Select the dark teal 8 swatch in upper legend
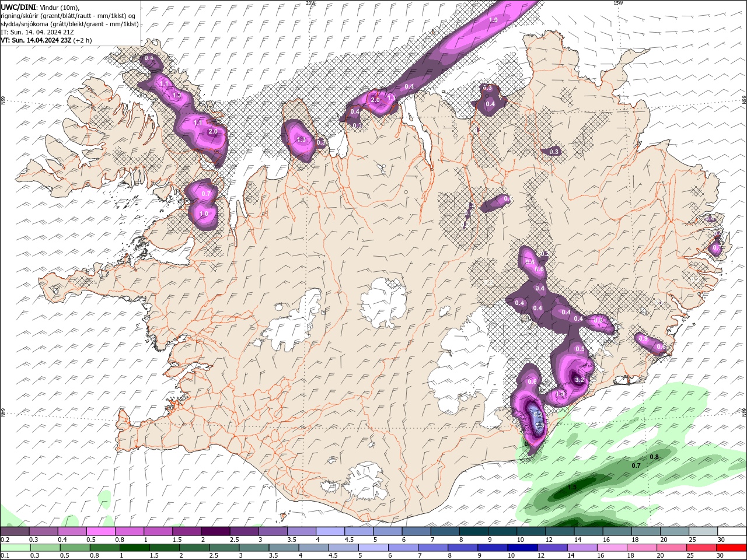The height and width of the screenshot is (560, 747). click(x=473, y=531)
